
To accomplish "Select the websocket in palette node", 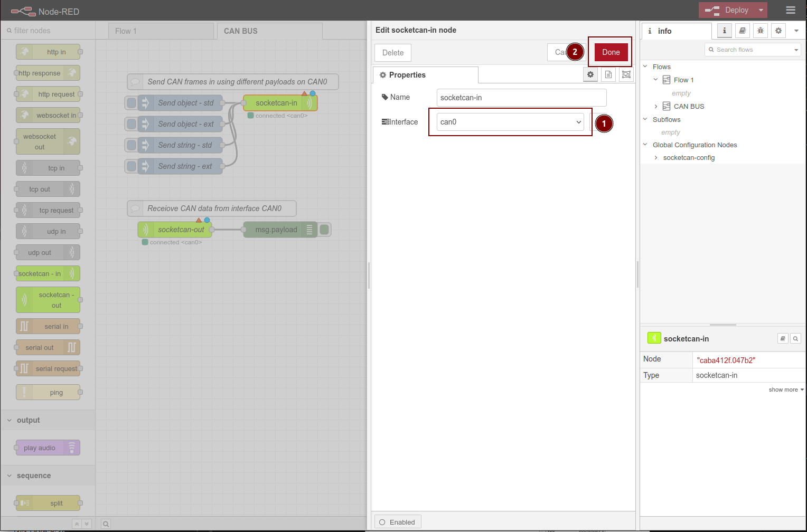I will [48, 115].
